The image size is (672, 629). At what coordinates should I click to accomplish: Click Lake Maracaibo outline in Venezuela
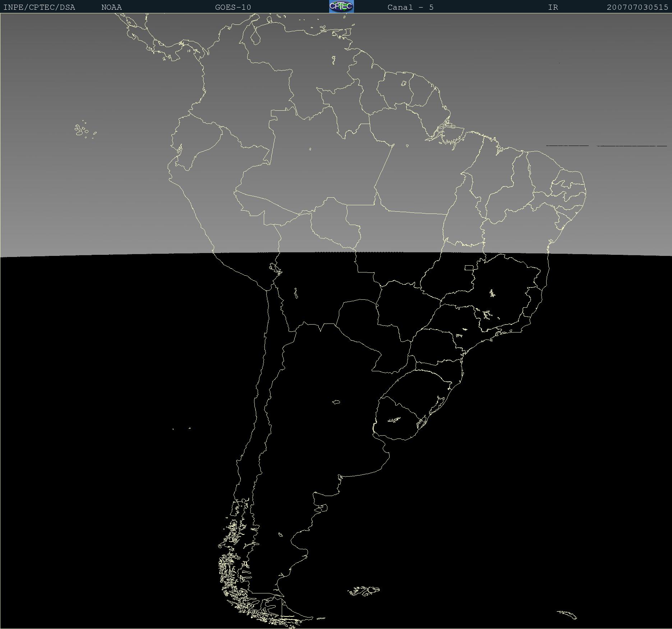click(256, 37)
